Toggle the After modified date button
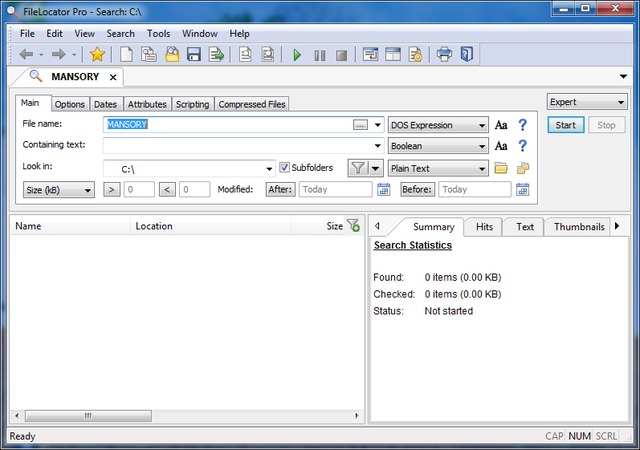This screenshot has width=640, height=450. [x=280, y=189]
